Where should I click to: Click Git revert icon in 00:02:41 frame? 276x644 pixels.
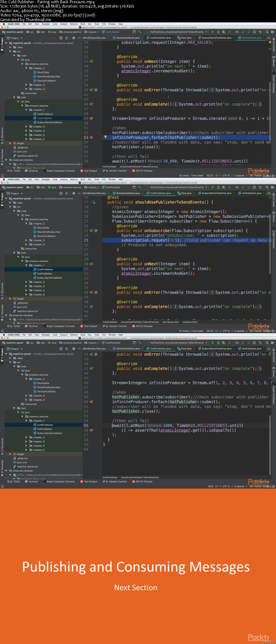coord(260,343)
